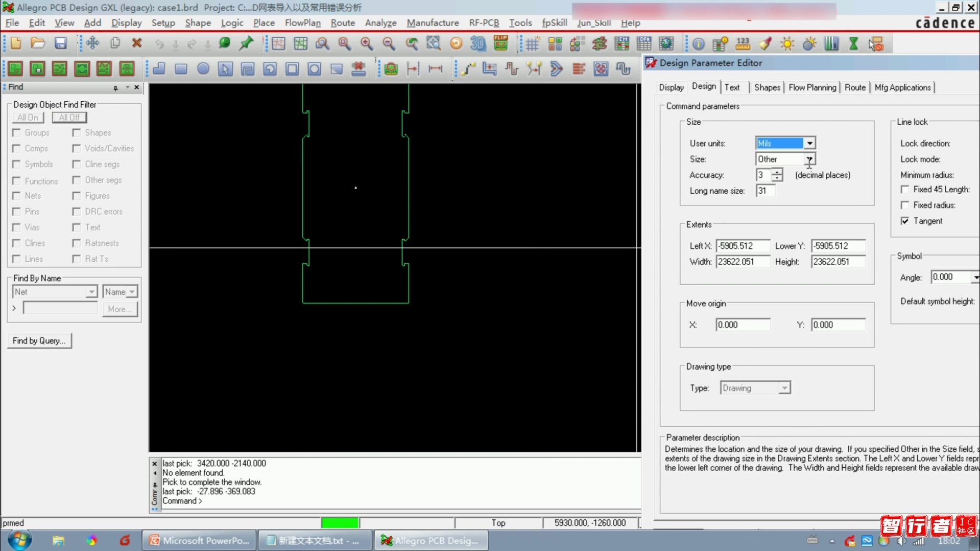Image resolution: width=980 pixels, height=551 pixels.
Task: Click the Long name size field
Action: [765, 191]
